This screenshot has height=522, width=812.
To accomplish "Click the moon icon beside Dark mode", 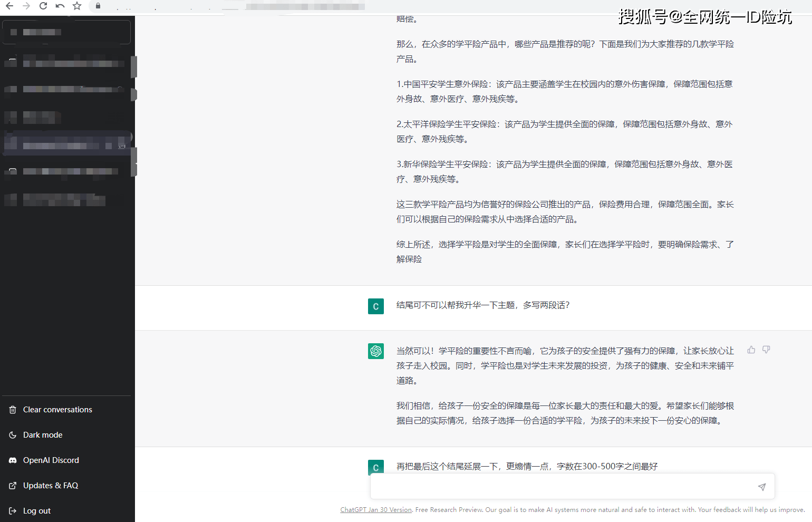I will pos(12,434).
